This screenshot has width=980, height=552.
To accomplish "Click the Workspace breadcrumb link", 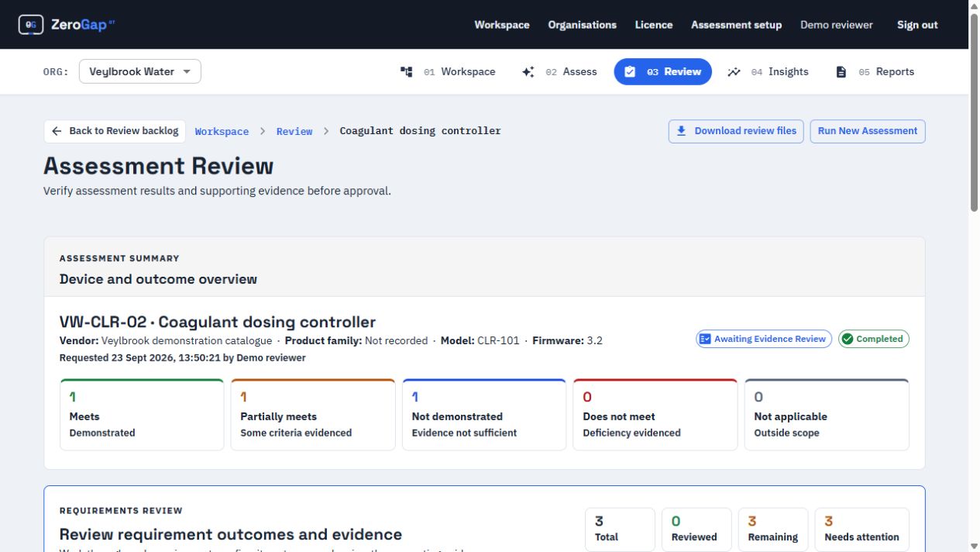I will click(x=222, y=131).
